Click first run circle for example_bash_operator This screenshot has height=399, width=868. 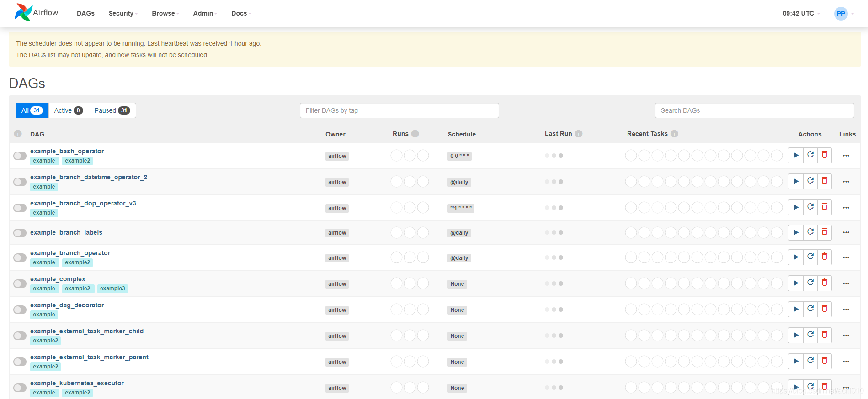tap(397, 156)
